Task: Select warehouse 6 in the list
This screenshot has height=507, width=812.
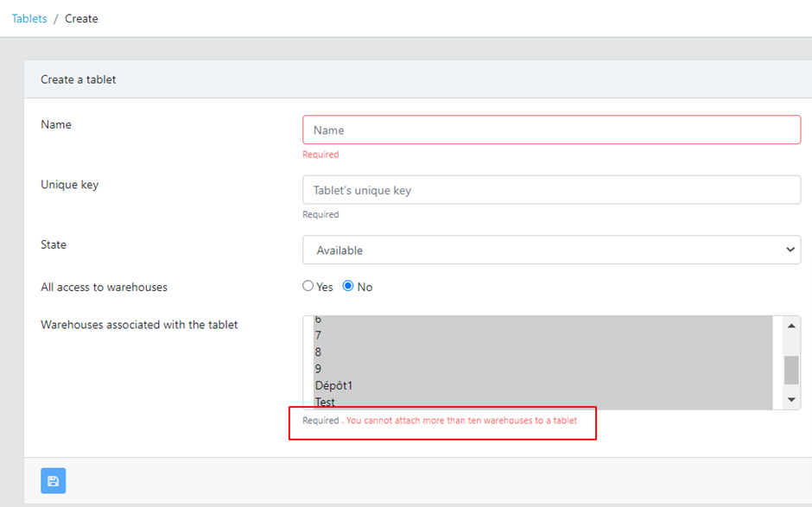Action: click(318, 320)
